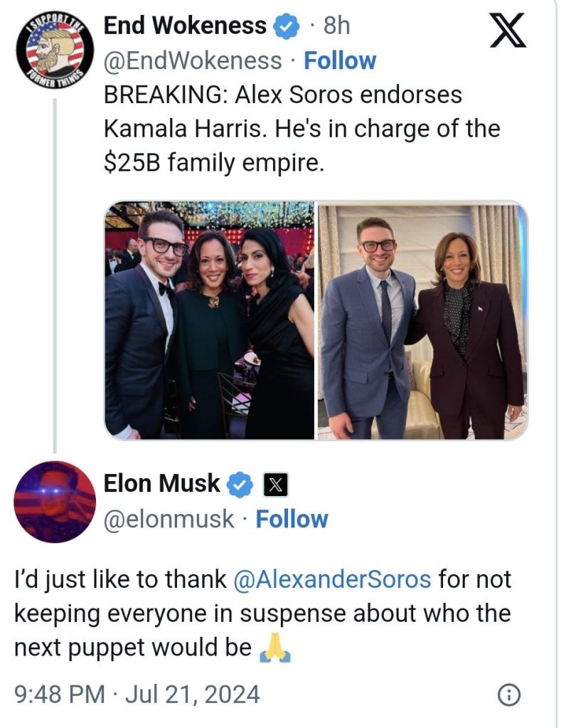Click the @elonmusk handle
Image resolution: width=576 pixels, height=728 pixels.
(x=169, y=519)
